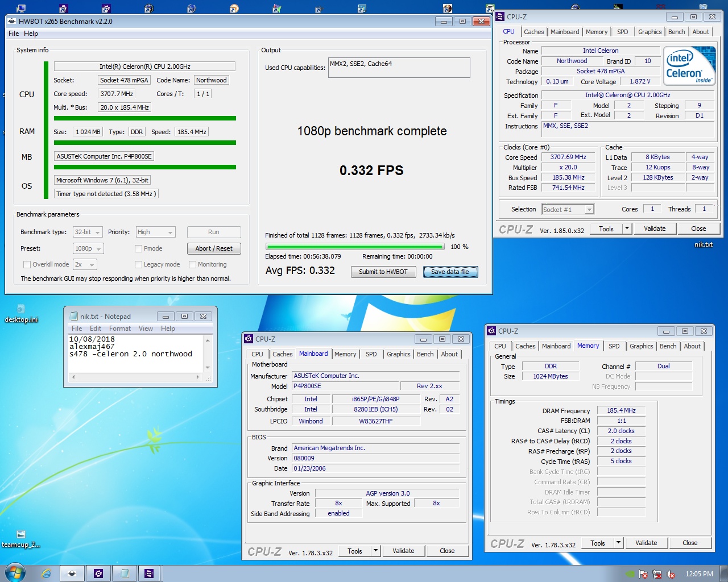The image size is (728, 582).
Task: Switch to Notepad taskbar button
Action: coord(125,573)
